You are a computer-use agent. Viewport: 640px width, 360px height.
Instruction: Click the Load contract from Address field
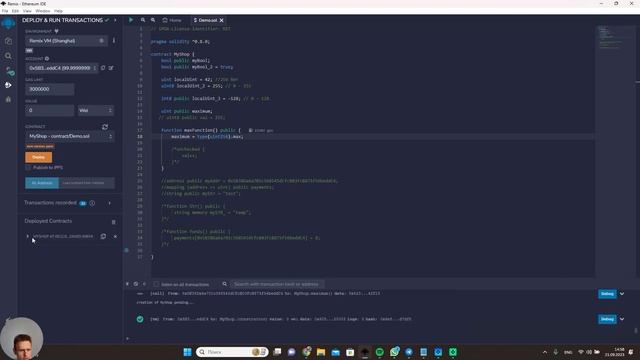click(x=87, y=183)
